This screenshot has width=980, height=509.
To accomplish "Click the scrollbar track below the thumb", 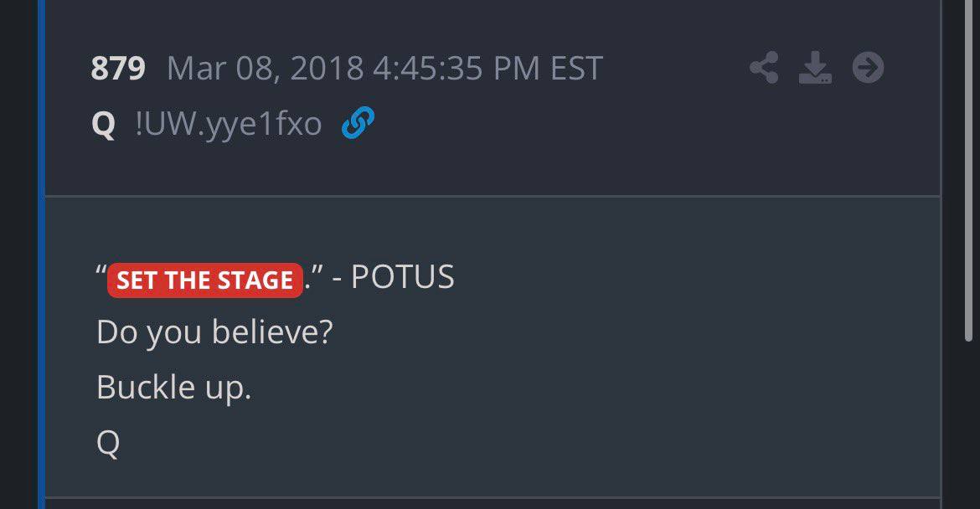I will [x=968, y=424].
